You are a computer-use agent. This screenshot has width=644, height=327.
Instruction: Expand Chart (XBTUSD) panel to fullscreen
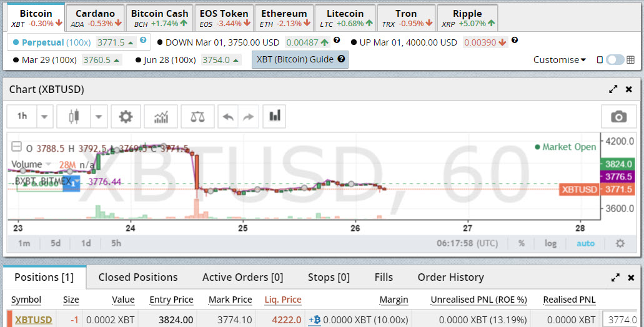pos(613,89)
